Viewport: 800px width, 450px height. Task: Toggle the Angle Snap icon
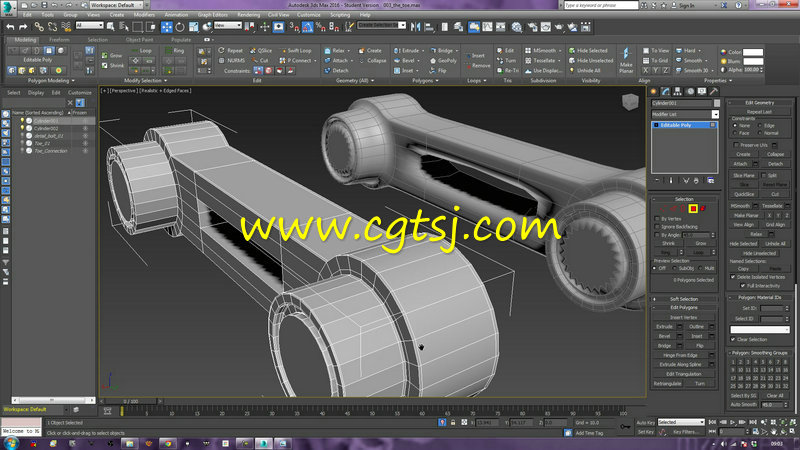308,27
